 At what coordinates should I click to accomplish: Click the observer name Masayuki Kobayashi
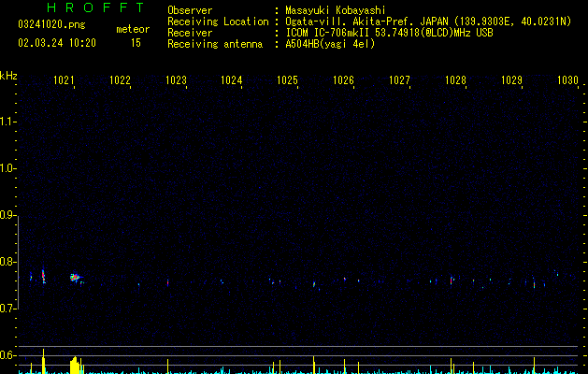coord(336,10)
